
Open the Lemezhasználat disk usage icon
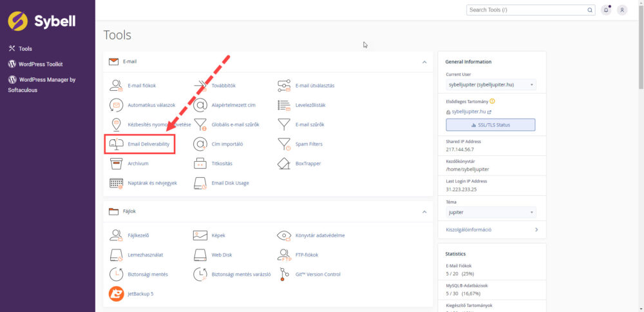pyautogui.click(x=116, y=255)
